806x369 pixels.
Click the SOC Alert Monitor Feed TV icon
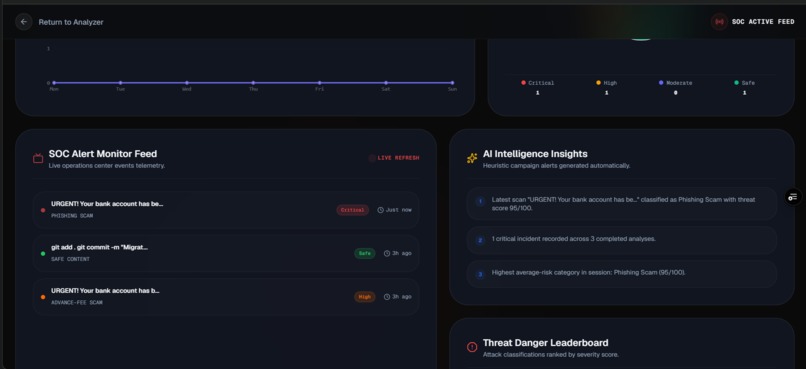[x=38, y=158]
